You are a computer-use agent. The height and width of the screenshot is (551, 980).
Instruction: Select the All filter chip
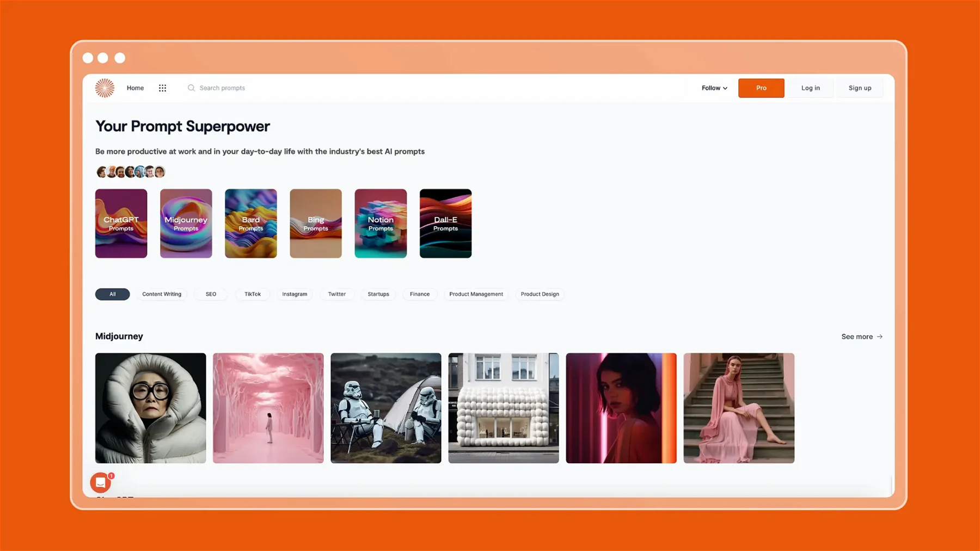pos(112,294)
